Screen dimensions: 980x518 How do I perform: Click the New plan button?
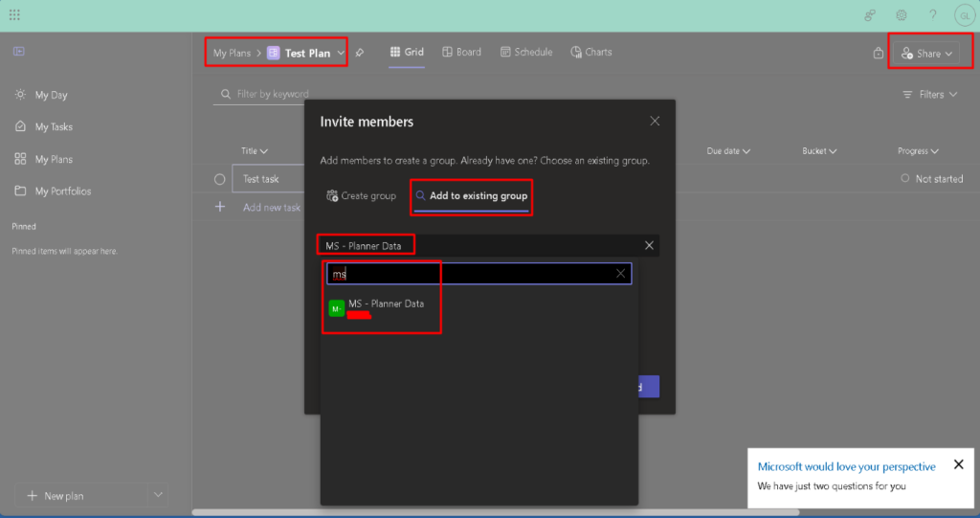tap(82, 495)
